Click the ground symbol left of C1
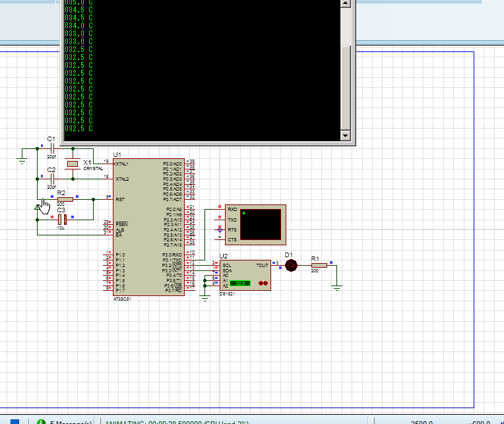Screen dimensions: 504x424 (22, 161)
